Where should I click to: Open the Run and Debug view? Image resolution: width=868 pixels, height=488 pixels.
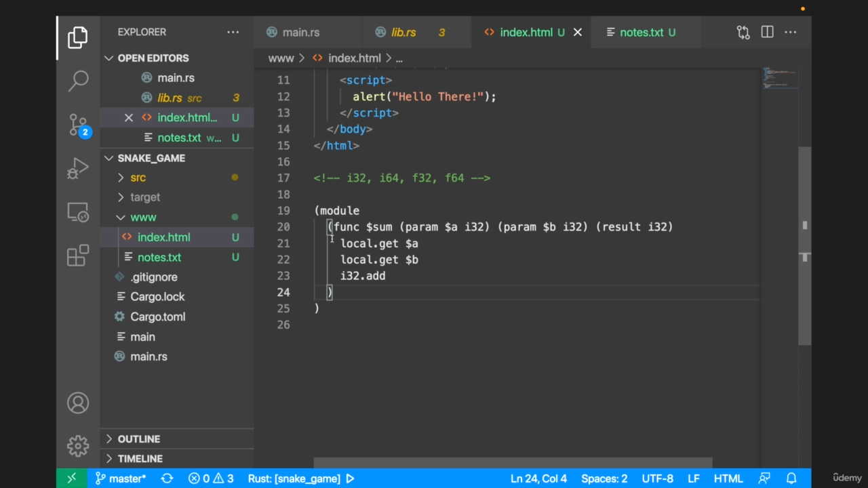78,168
